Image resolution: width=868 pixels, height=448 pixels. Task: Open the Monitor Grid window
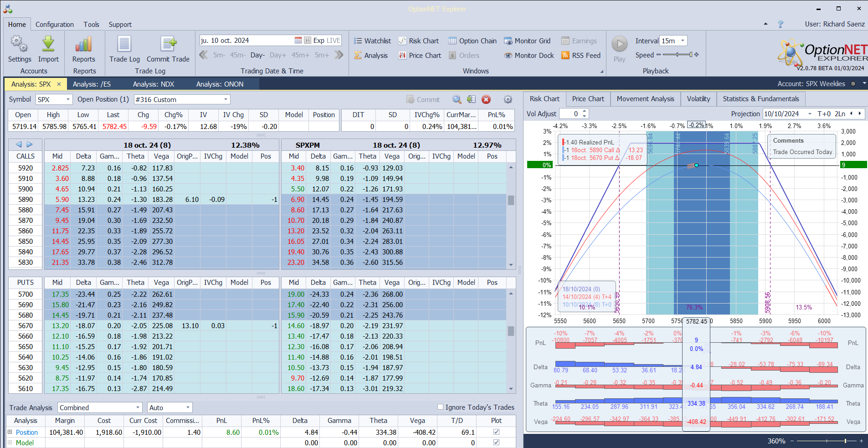click(x=527, y=41)
